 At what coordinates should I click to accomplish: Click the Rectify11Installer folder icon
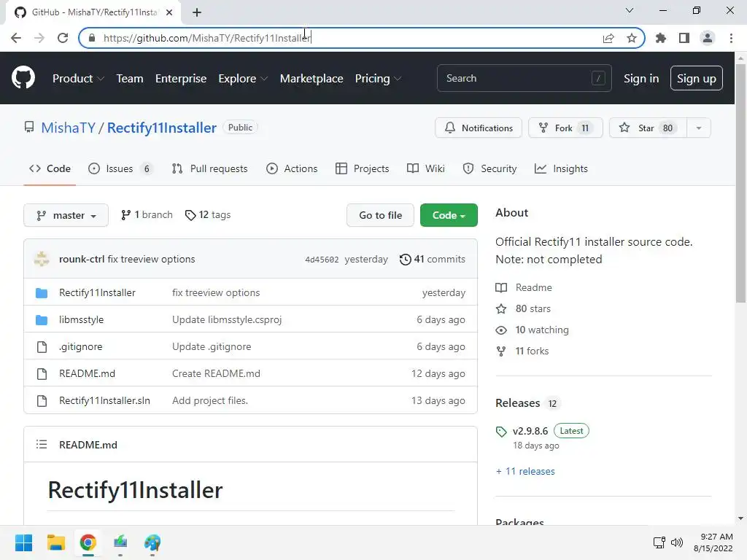point(42,293)
